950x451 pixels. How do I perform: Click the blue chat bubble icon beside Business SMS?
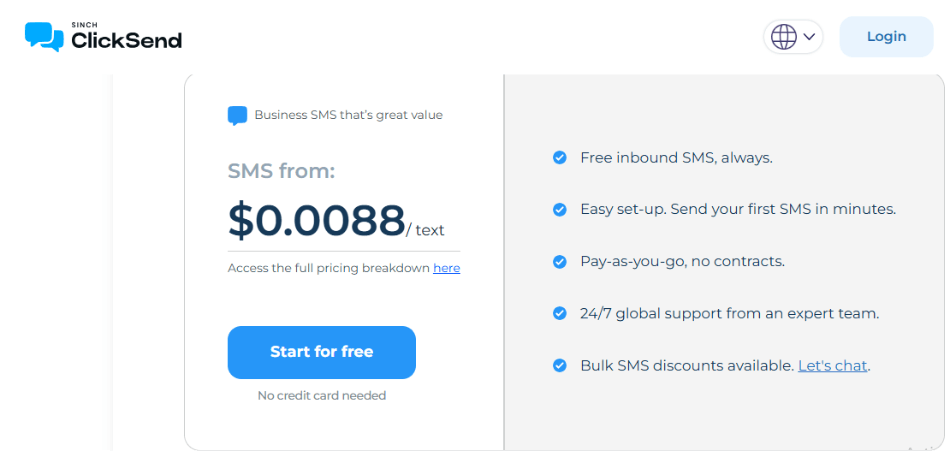237,115
